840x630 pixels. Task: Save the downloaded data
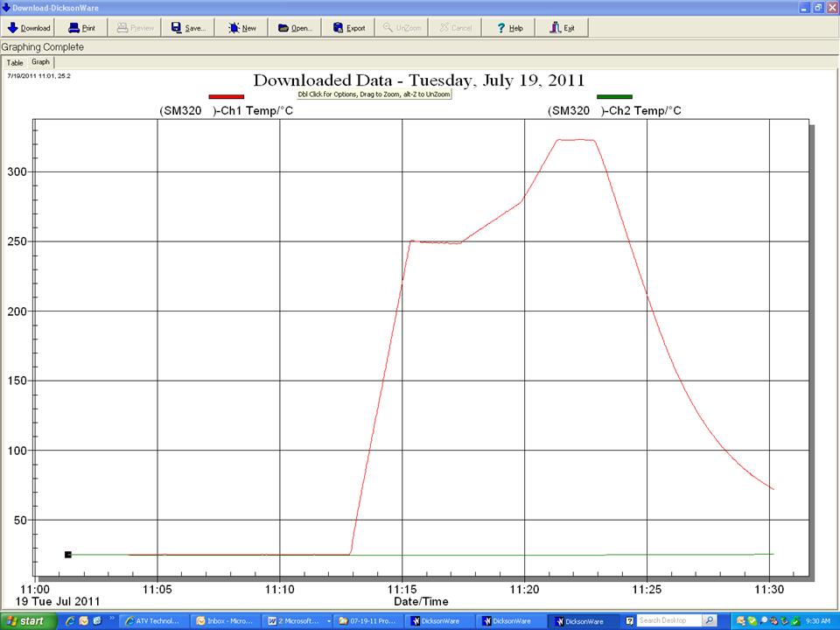pos(188,28)
